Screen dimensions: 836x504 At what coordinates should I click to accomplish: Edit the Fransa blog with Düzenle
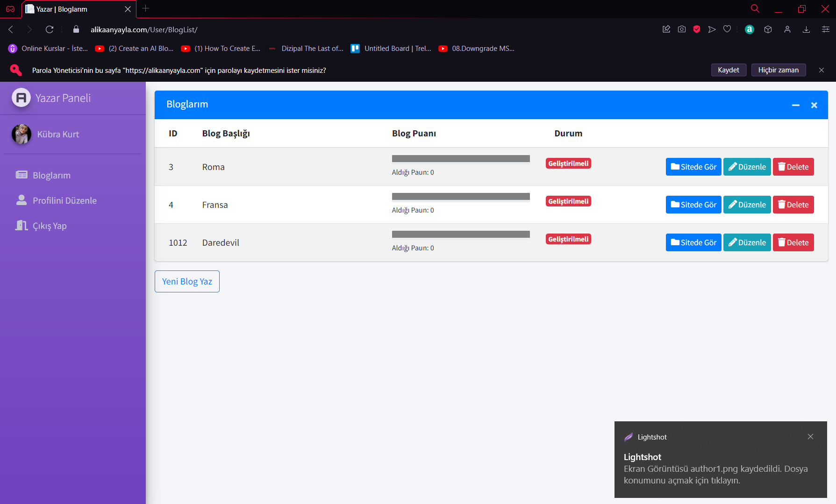pos(747,205)
